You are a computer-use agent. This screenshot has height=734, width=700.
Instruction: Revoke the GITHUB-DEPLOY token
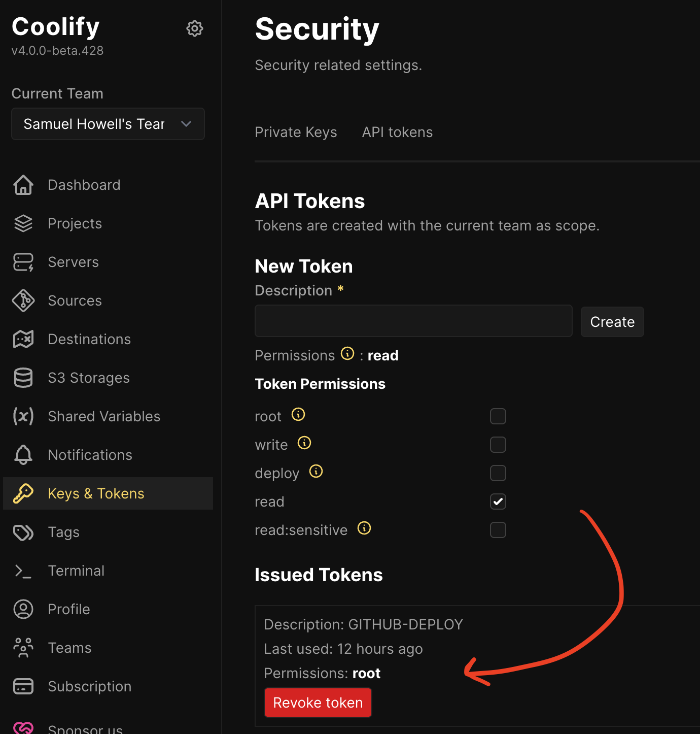(x=318, y=703)
